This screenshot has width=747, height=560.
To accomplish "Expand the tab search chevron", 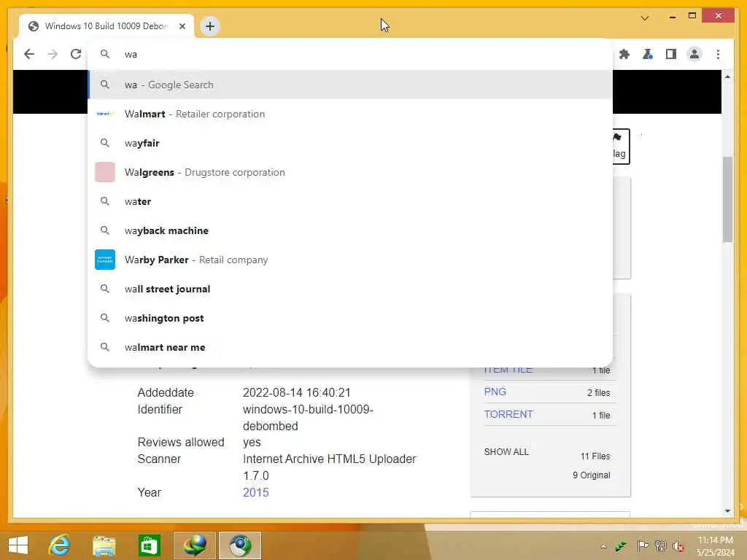I will pyautogui.click(x=645, y=18).
